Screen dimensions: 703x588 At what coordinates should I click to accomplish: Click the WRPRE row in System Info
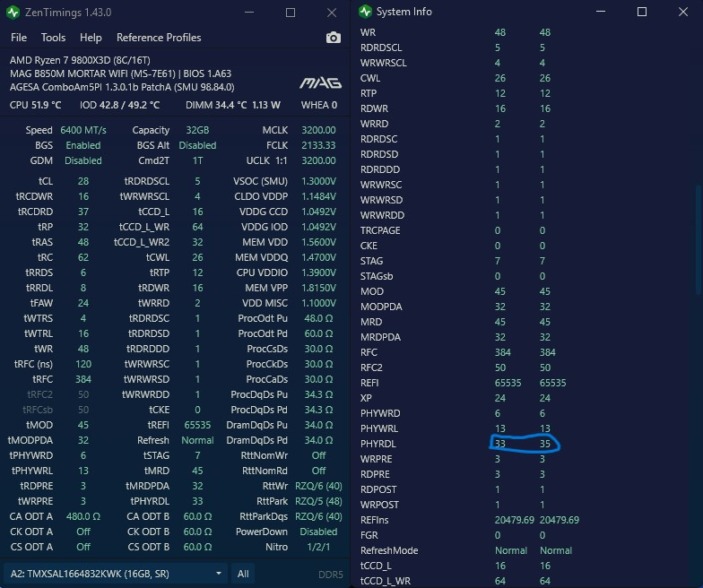click(x=453, y=459)
